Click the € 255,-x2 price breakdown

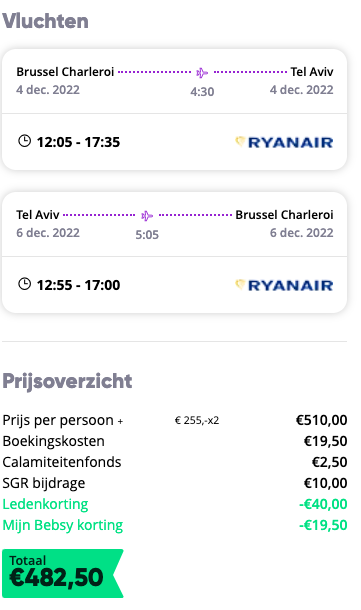(197, 421)
